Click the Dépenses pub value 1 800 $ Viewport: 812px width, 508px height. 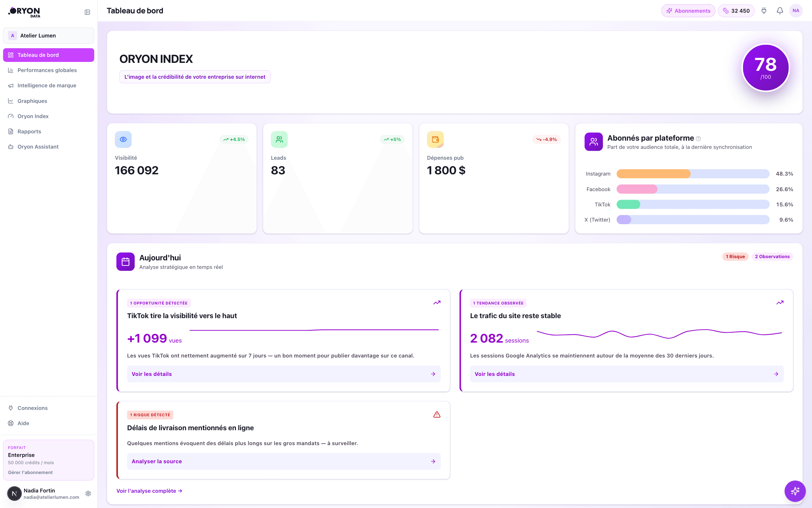coord(446,170)
